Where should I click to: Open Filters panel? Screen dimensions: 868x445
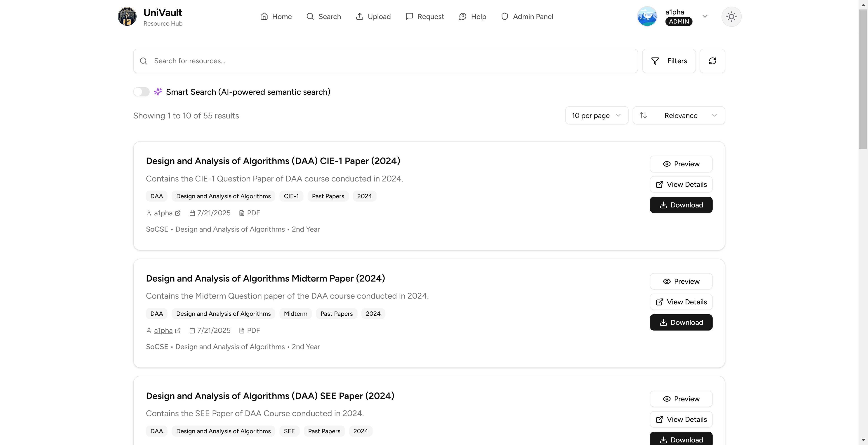tap(669, 61)
